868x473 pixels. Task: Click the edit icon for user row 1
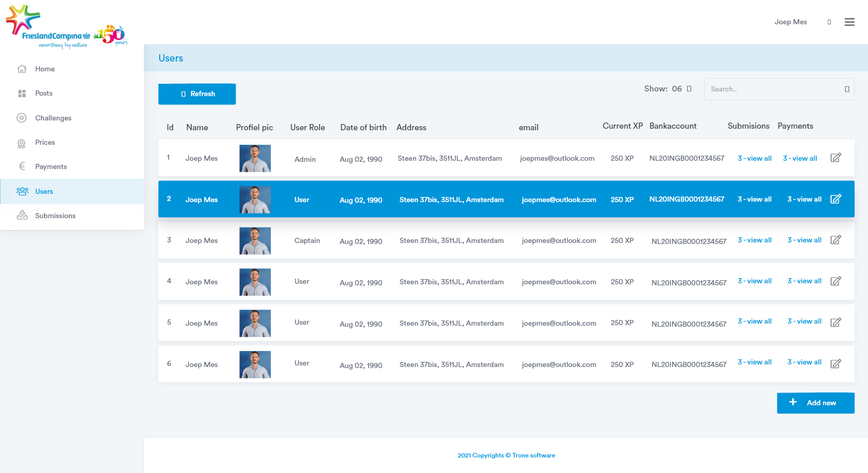coord(835,158)
